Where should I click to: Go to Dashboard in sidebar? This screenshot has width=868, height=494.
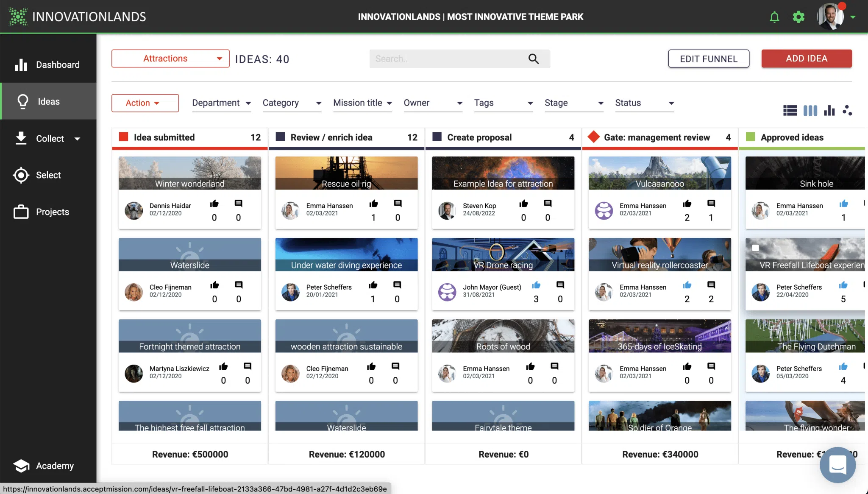pyautogui.click(x=48, y=64)
